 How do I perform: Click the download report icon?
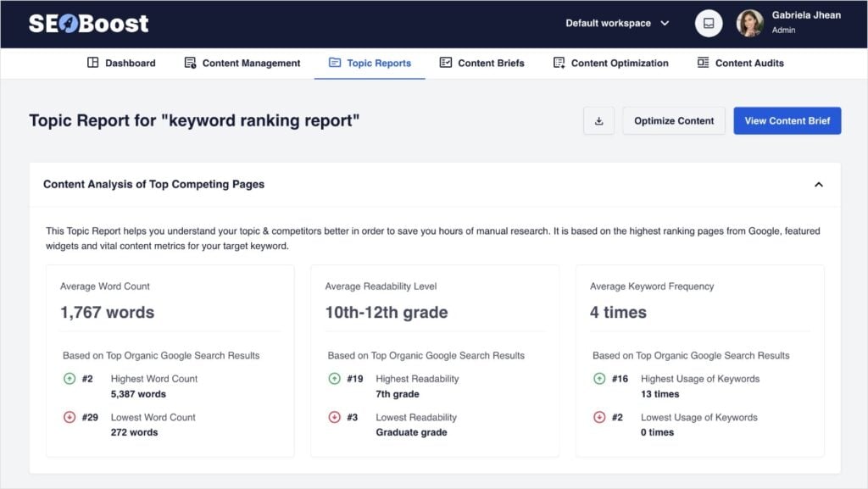coord(598,120)
